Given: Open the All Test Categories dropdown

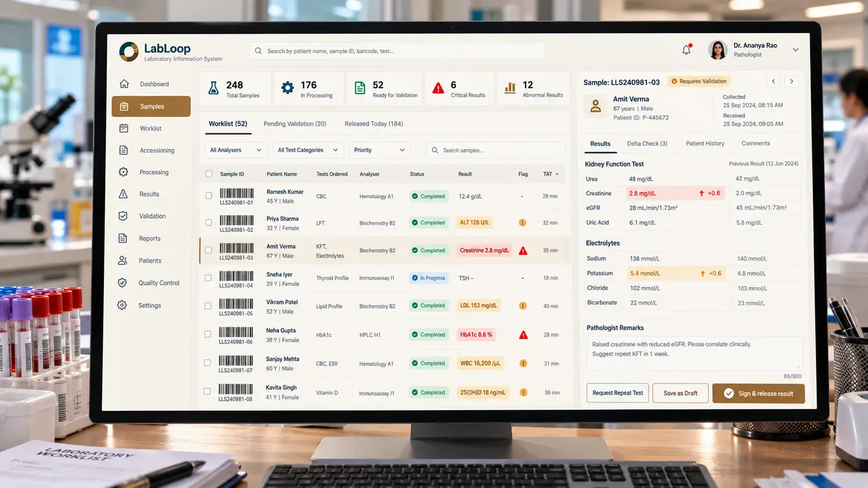Looking at the screenshot, I should coord(308,150).
